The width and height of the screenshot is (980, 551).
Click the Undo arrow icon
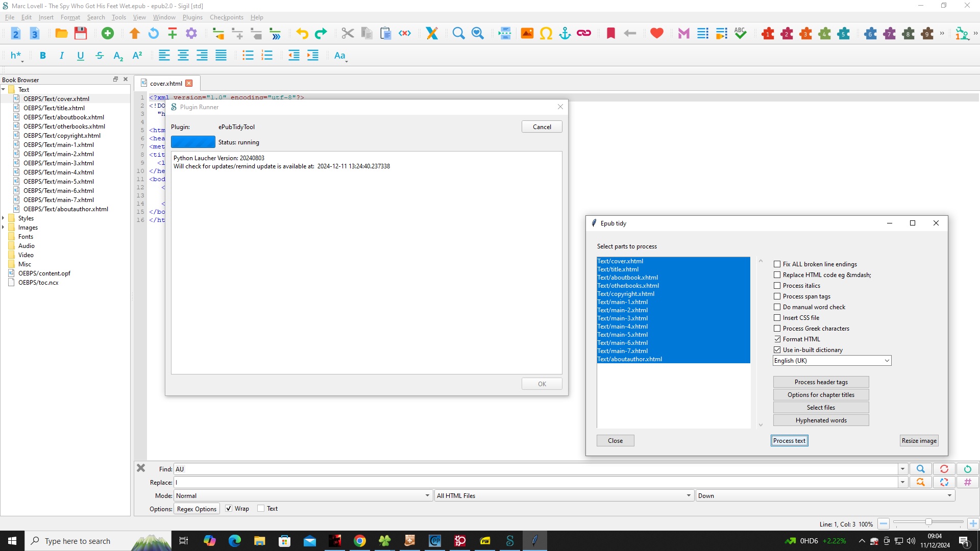pos(302,34)
